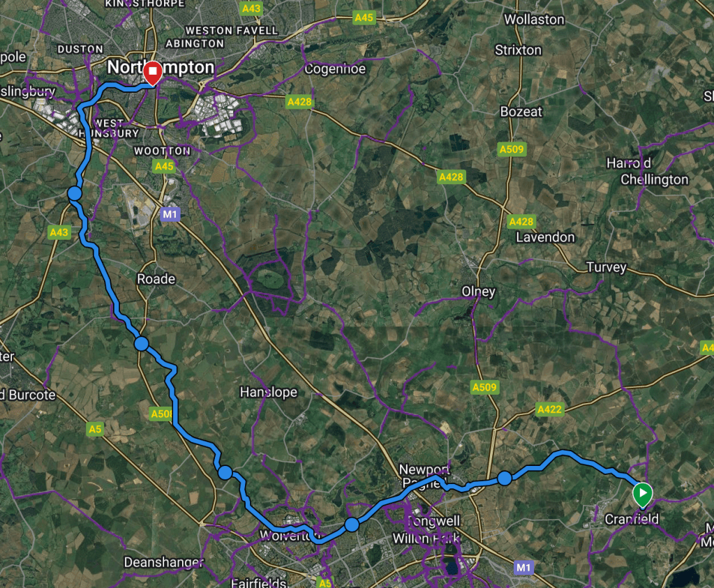
Task: Click the green start marker at Cranfield
Action: tap(643, 495)
